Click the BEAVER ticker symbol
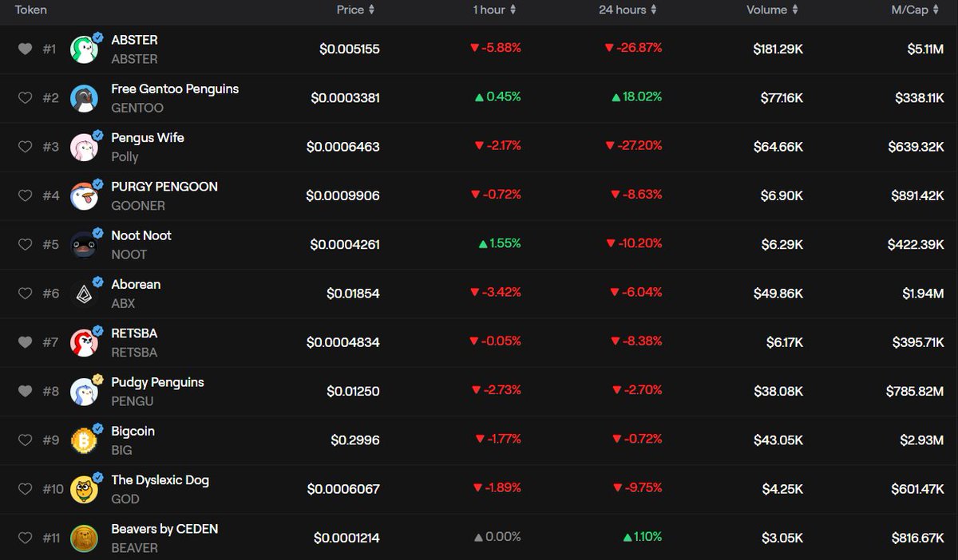 134,548
